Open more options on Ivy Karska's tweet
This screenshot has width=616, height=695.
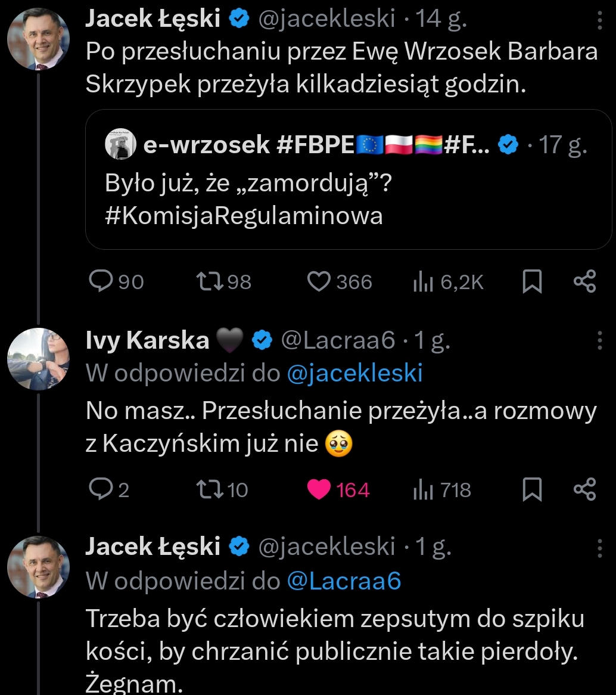point(599,340)
